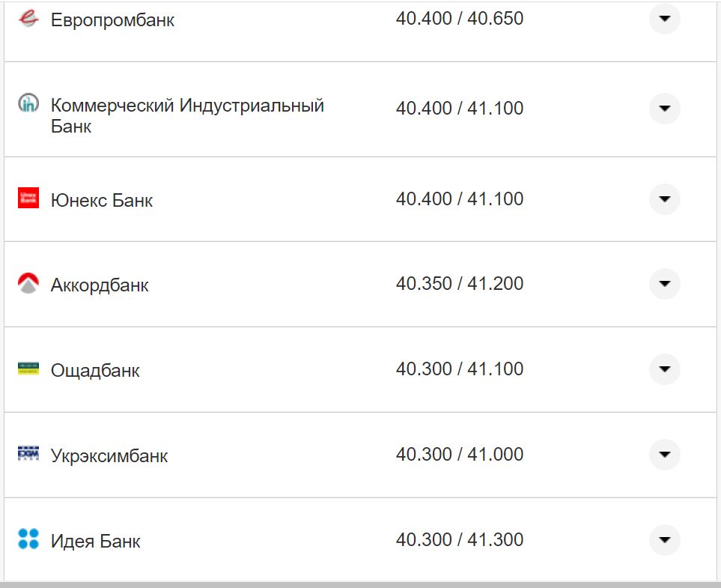Open the Идея Банк bank page link
Screen dimensions: 721x588
click(94, 540)
